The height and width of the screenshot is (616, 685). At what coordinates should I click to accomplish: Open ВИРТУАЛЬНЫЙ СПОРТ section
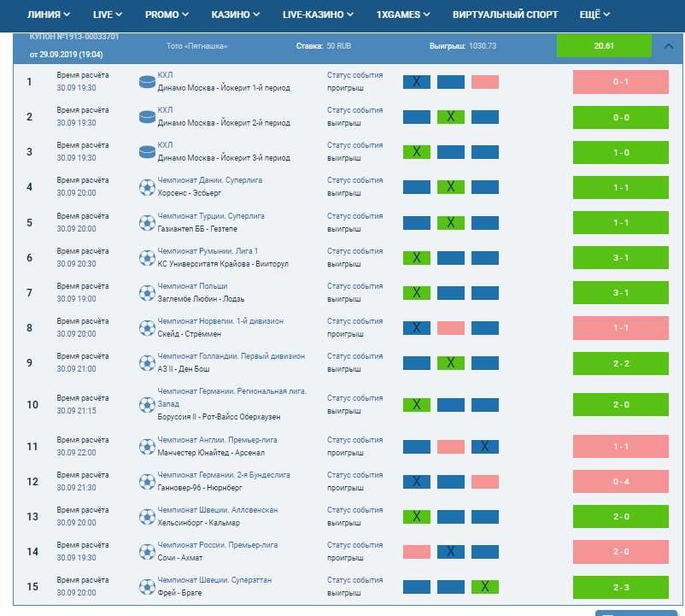click(506, 15)
